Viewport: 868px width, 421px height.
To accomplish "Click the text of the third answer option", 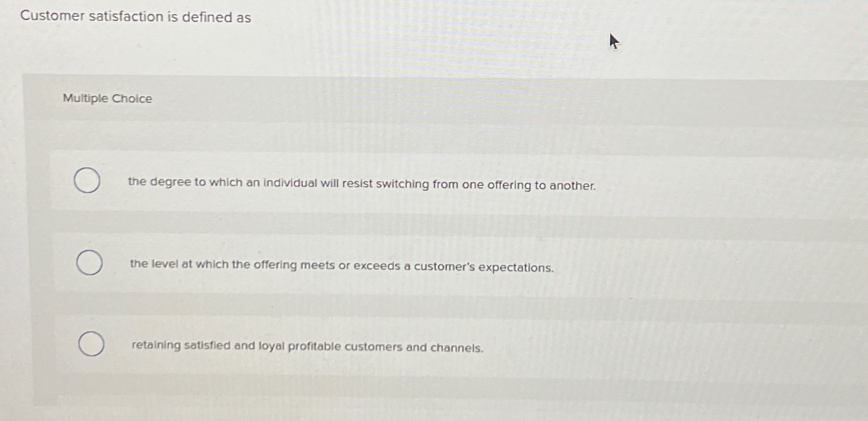I will click(x=306, y=346).
